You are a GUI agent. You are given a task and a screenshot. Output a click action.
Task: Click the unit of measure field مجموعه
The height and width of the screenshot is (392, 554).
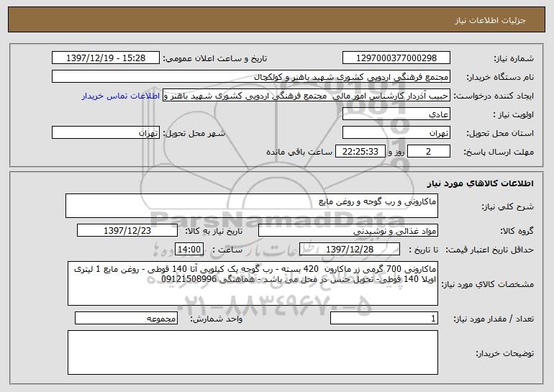coord(126,318)
